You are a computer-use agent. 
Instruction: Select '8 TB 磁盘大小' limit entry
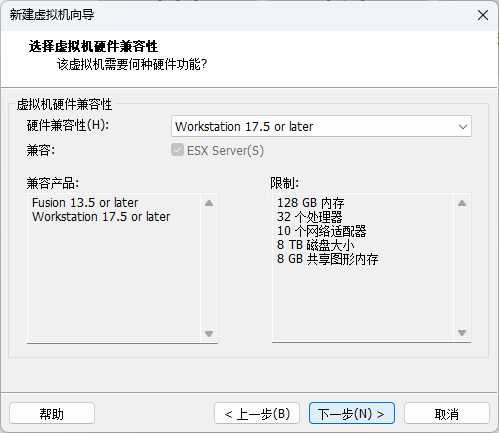click(x=315, y=245)
